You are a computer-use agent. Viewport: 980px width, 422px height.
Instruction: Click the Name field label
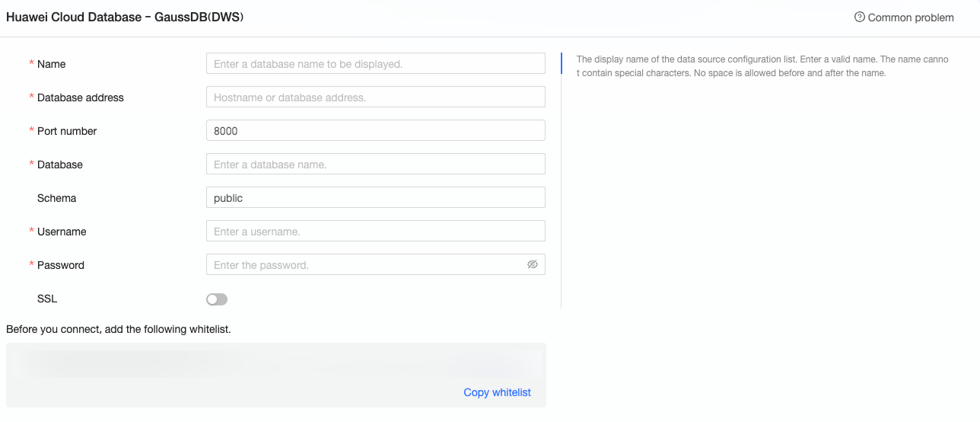coord(51,64)
